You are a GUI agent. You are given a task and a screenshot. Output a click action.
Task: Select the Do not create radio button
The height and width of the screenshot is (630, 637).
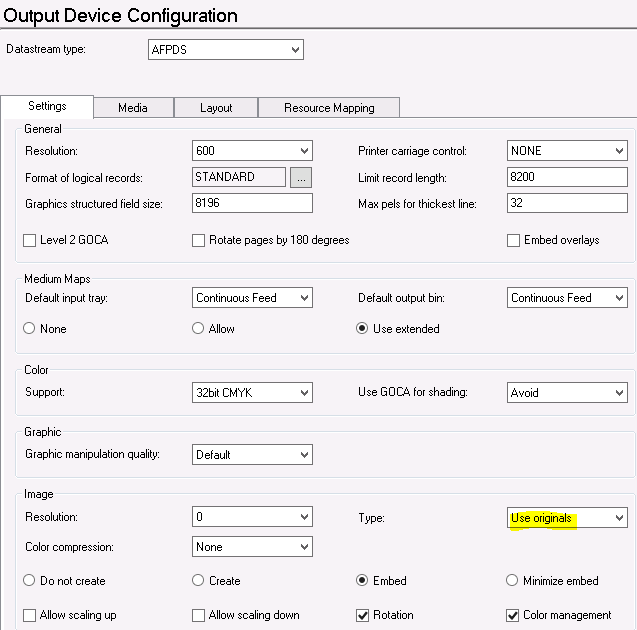29,580
